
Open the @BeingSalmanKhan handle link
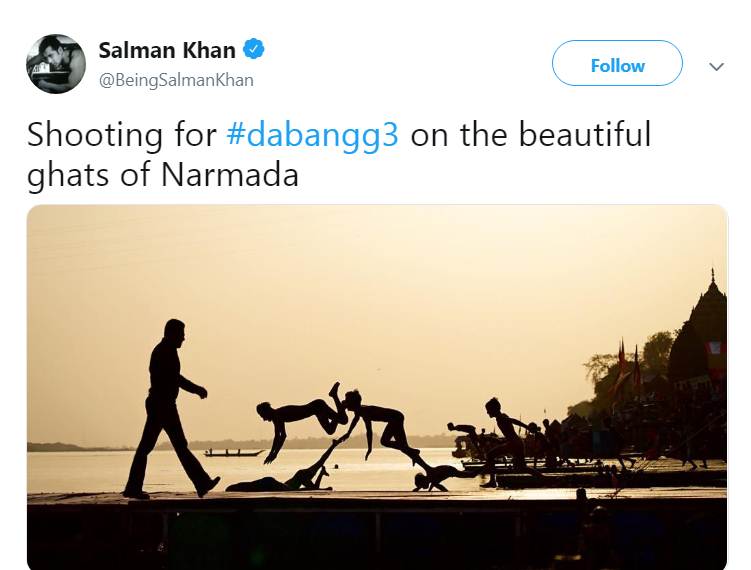pyautogui.click(x=176, y=80)
